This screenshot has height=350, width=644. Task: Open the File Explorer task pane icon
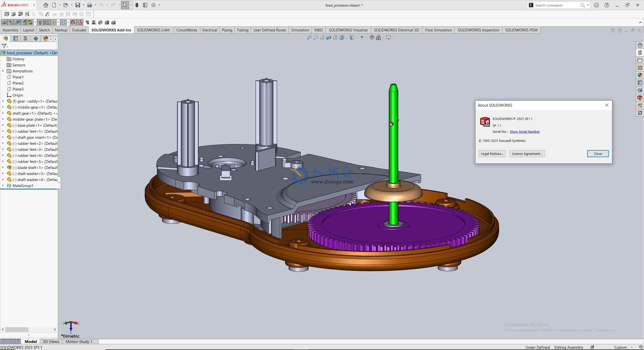tap(640, 60)
